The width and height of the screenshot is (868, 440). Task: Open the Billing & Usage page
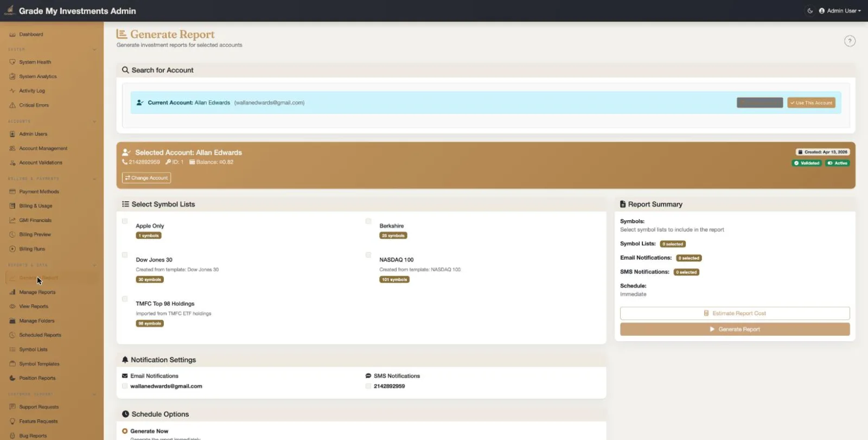52,206
